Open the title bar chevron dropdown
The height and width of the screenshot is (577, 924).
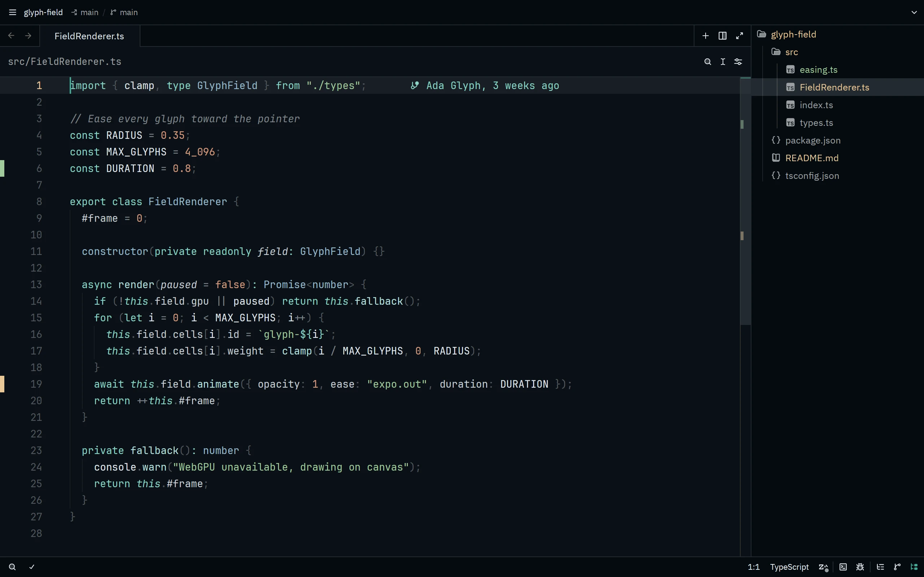coord(914,13)
